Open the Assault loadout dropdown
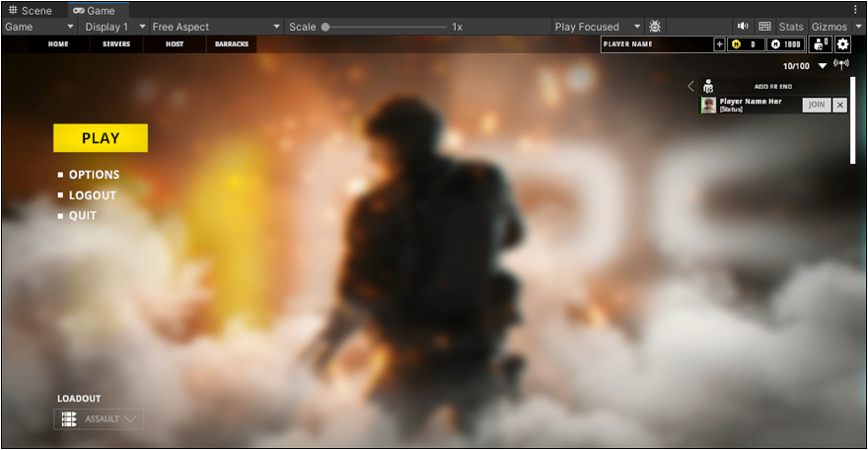Screen dimensions: 868x450 pyautogui.click(x=99, y=419)
